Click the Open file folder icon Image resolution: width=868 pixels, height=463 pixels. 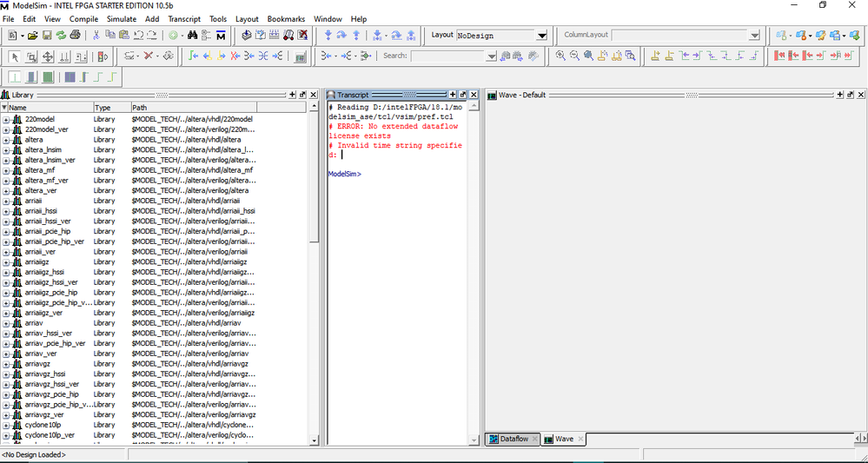point(32,36)
